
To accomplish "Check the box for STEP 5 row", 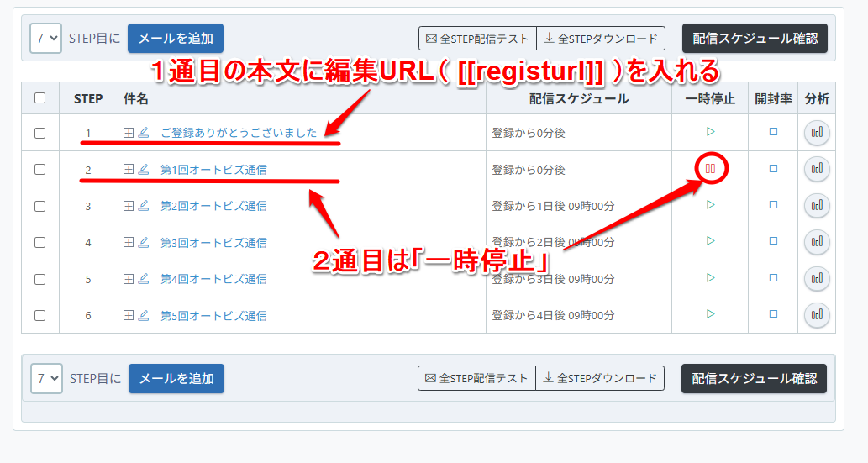I will 39,279.
